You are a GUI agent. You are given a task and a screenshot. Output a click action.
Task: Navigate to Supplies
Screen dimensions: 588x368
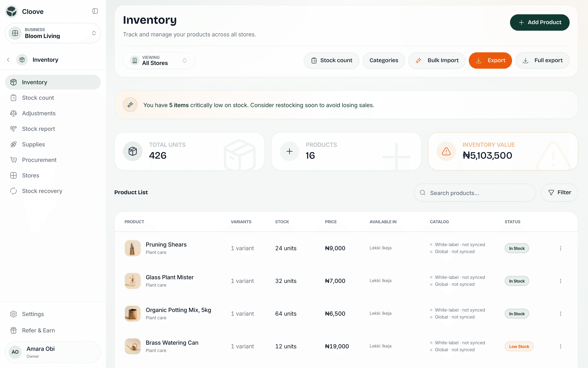53,144
